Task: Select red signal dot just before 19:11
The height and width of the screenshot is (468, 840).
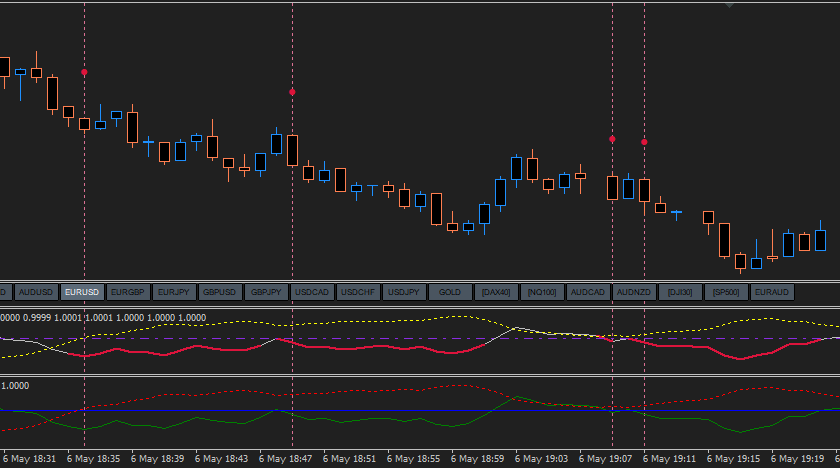Action: (x=644, y=142)
